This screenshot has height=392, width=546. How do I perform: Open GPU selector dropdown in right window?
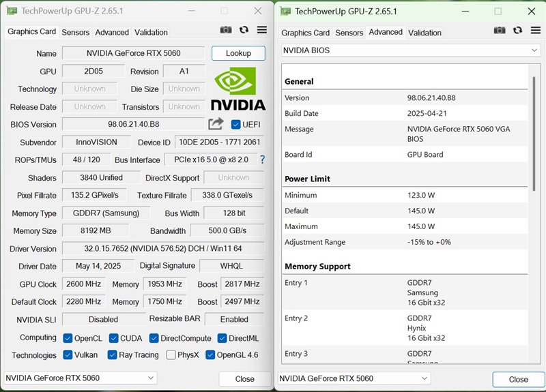pyautogui.click(x=354, y=378)
